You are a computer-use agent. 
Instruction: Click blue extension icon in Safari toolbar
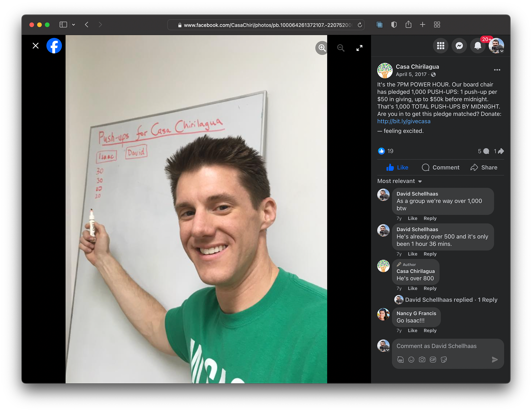380,25
